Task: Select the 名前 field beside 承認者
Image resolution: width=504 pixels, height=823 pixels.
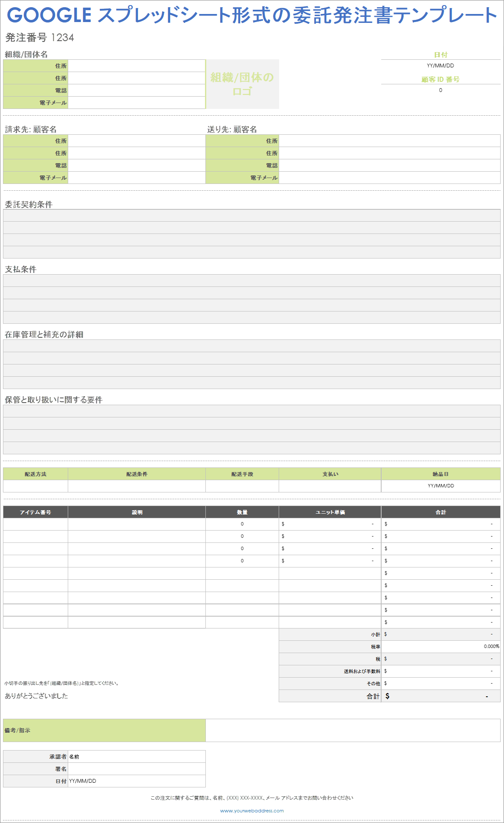Action: pos(136,756)
